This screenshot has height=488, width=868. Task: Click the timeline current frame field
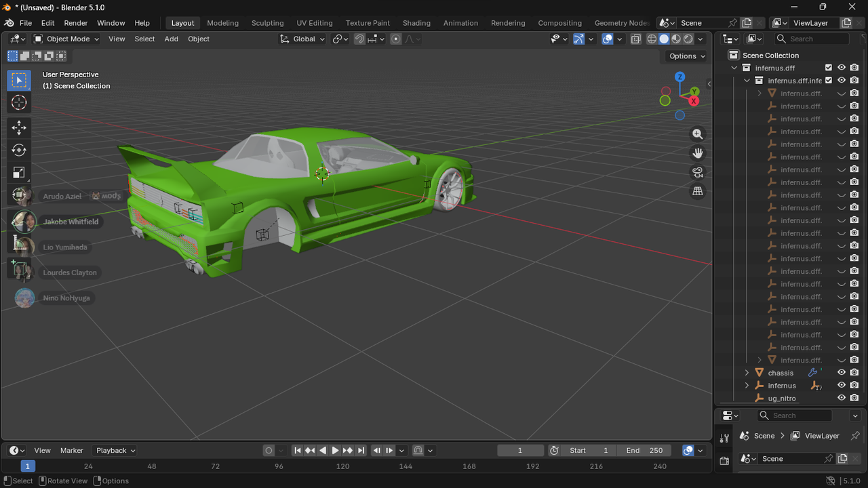(x=521, y=451)
